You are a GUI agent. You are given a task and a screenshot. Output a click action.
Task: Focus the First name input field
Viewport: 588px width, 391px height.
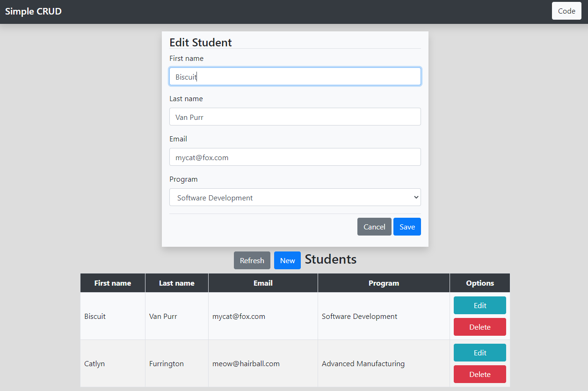[x=295, y=77]
